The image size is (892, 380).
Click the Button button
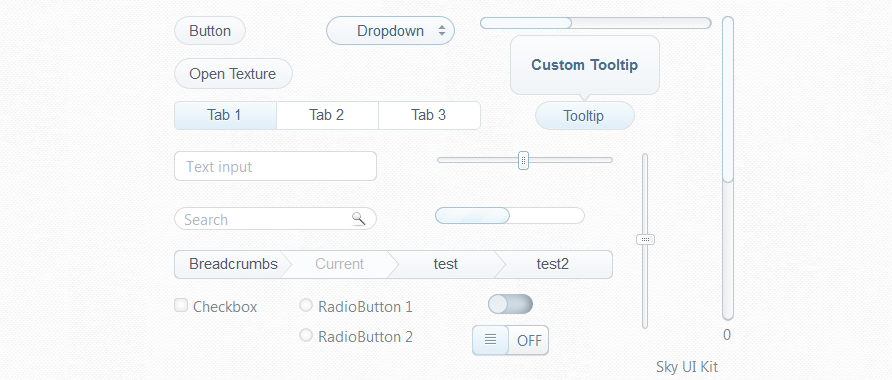210,31
